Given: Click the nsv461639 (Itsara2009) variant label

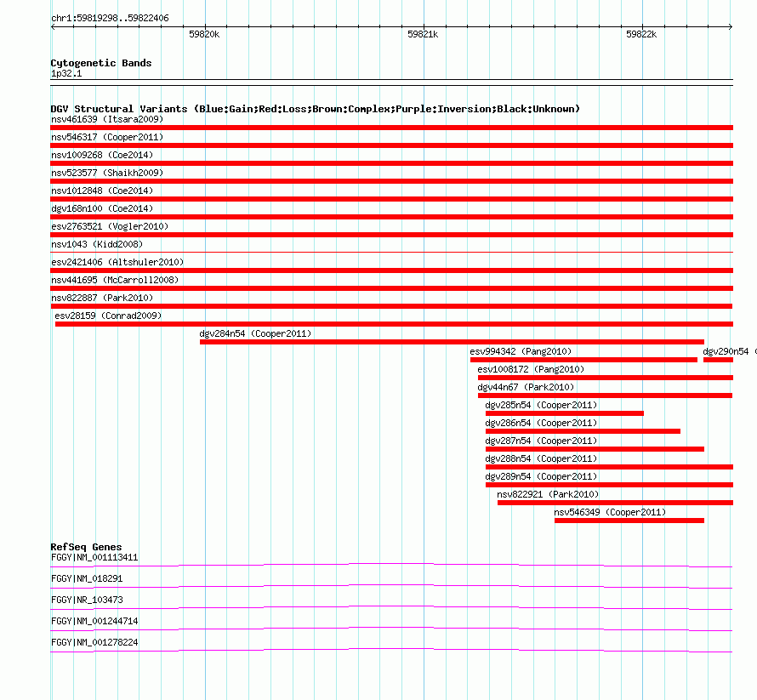Looking at the screenshot, I should pos(107,119).
